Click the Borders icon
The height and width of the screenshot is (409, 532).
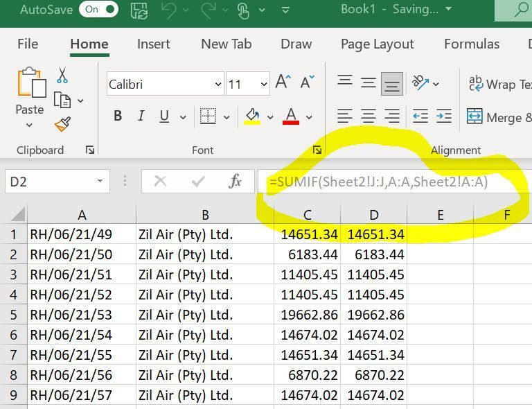pyautogui.click(x=208, y=116)
